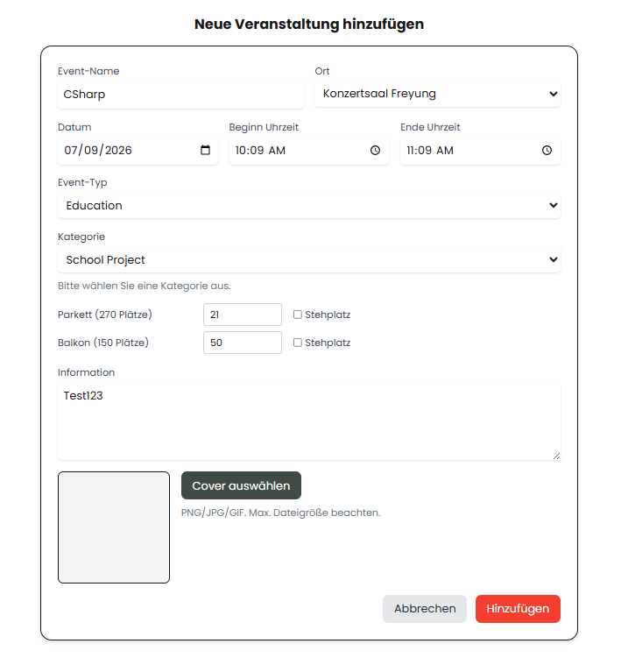Open the Kategorie dropdown showing School Project
The width and height of the screenshot is (621, 672).
point(309,259)
